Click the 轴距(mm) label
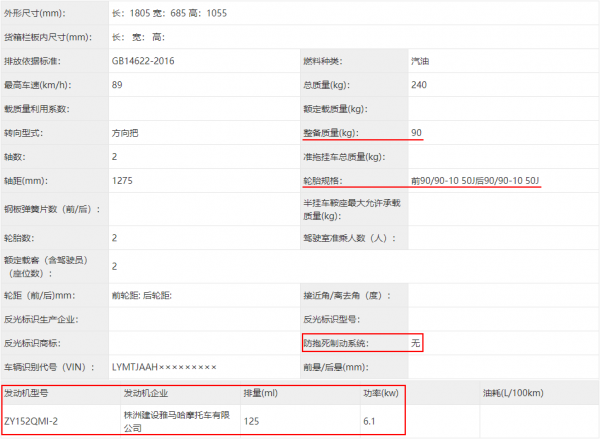The width and height of the screenshot is (600, 439). coord(26,181)
